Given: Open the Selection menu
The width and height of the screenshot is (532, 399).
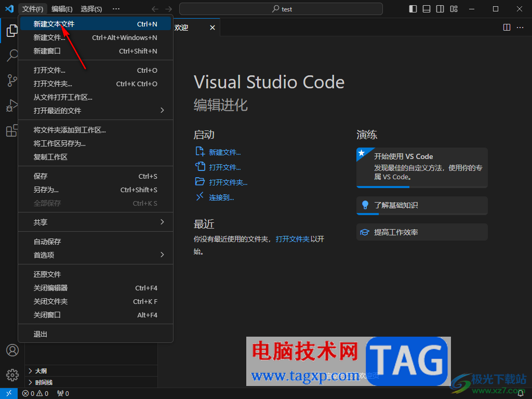Looking at the screenshot, I should coord(91,9).
